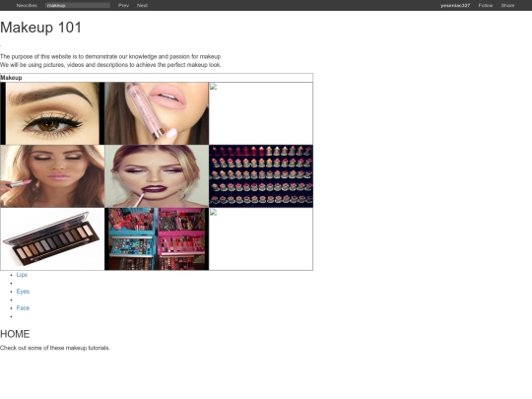Screen dimensions: 532x399
Task: Click the makeup tag search field
Action: pos(78,6)
